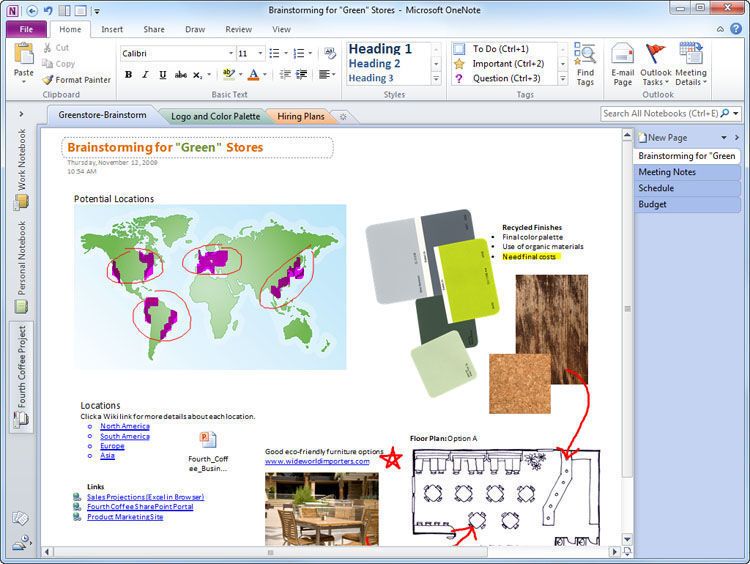This screenshot has width=750, height=564.
Task: Click the paragraph alignment icon
Action: click(324, 74)
